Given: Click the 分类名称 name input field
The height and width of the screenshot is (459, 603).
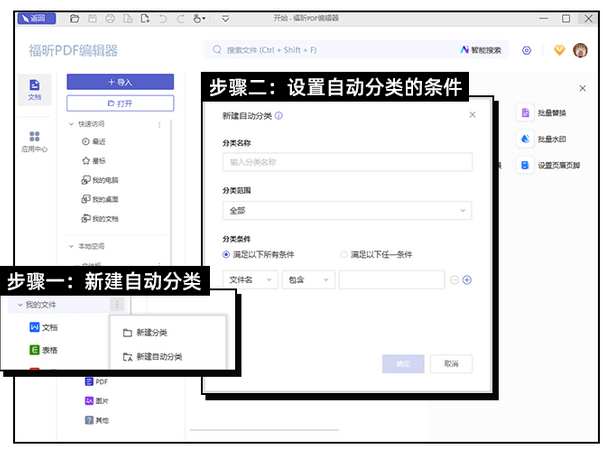Looking at the screenshot, I should click(346, 161).
